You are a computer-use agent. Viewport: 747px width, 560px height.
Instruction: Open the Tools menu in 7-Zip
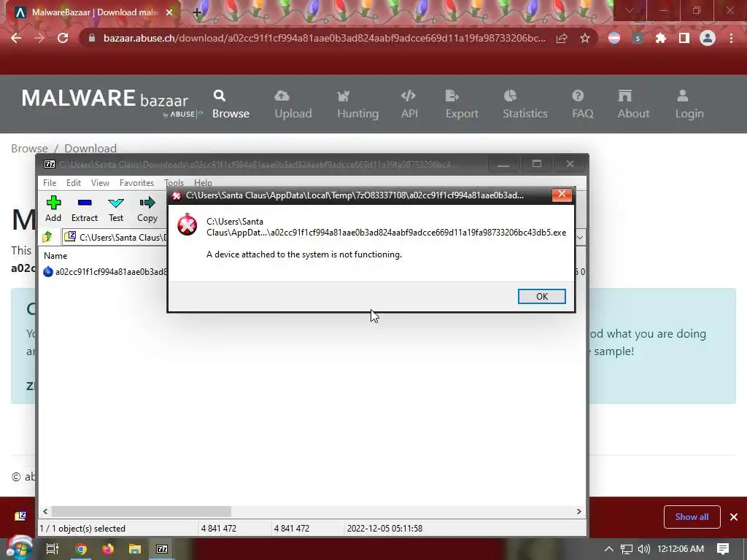click(x=174, y=183)
